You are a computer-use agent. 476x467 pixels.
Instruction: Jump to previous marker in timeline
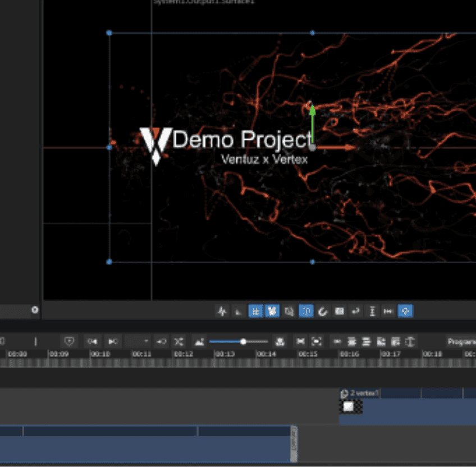tap(93, 341)
